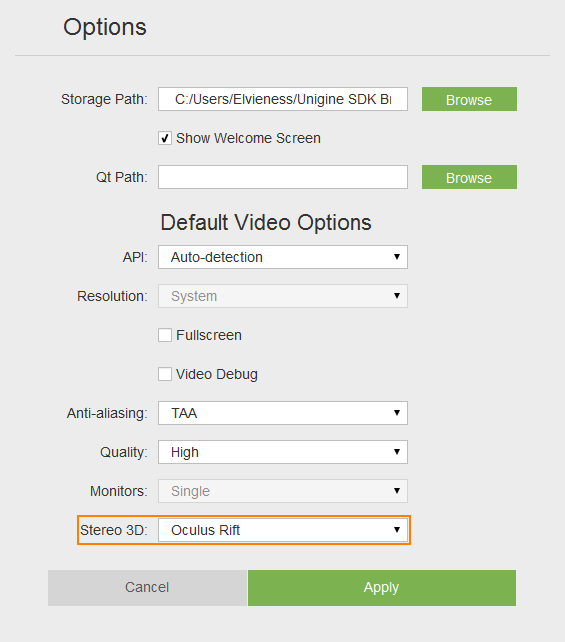565x642 pixels.
Task: Open the API Auto-detection dropdown
Action: pyautogui.click(x=283, y=257)
